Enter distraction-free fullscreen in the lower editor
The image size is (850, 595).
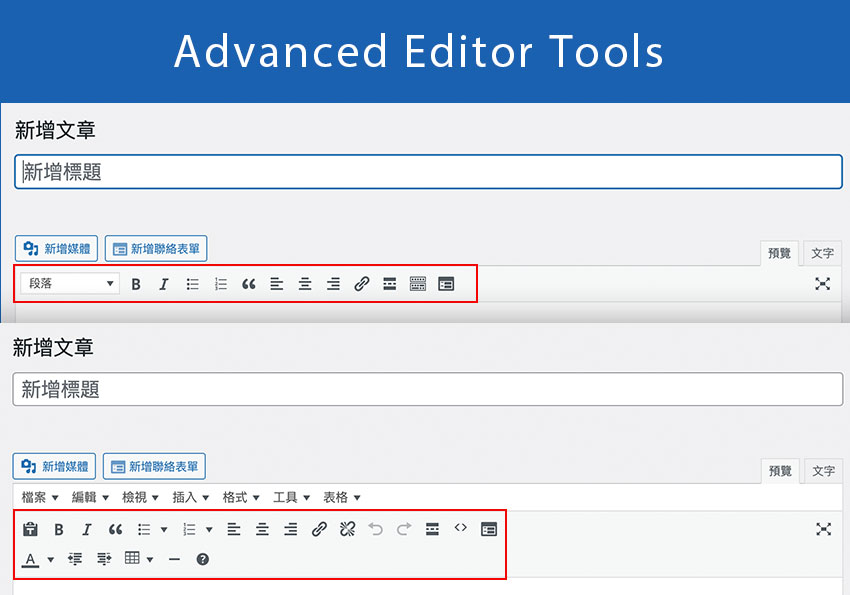(823, 529)
